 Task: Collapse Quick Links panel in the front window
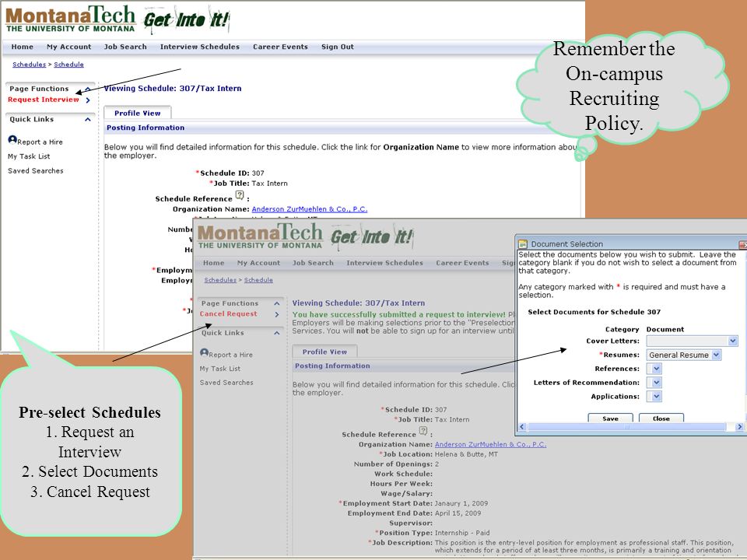pos(277,333)
